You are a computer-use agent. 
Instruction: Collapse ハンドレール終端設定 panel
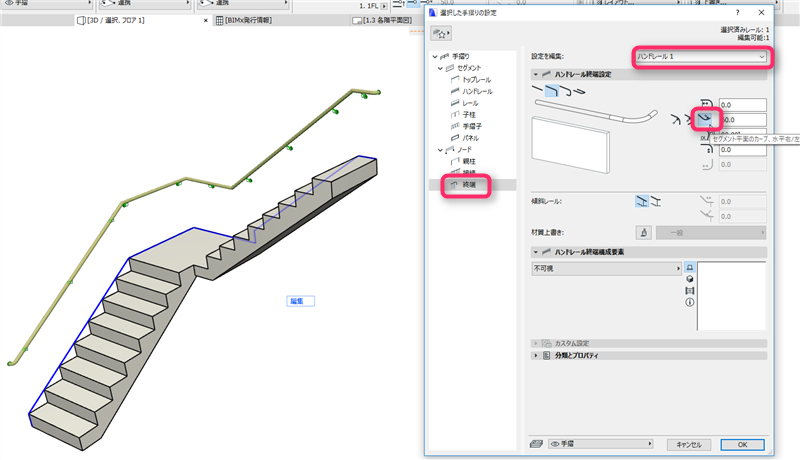(x=536, y=74)
